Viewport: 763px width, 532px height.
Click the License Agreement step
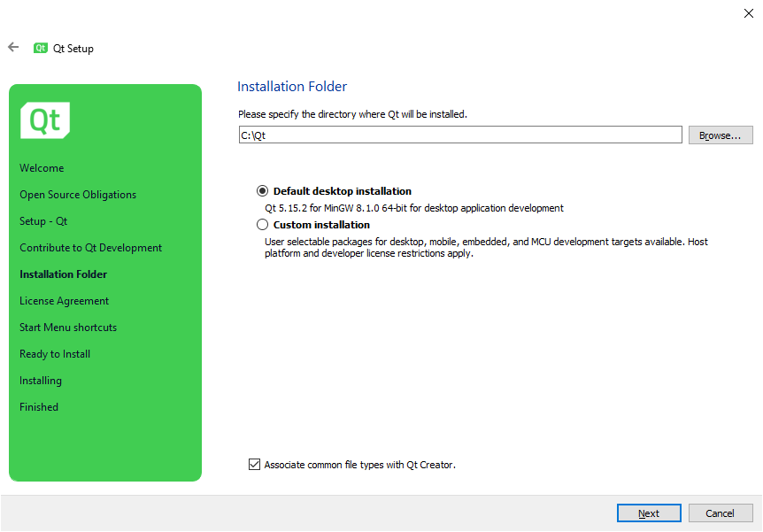point(65,301)
